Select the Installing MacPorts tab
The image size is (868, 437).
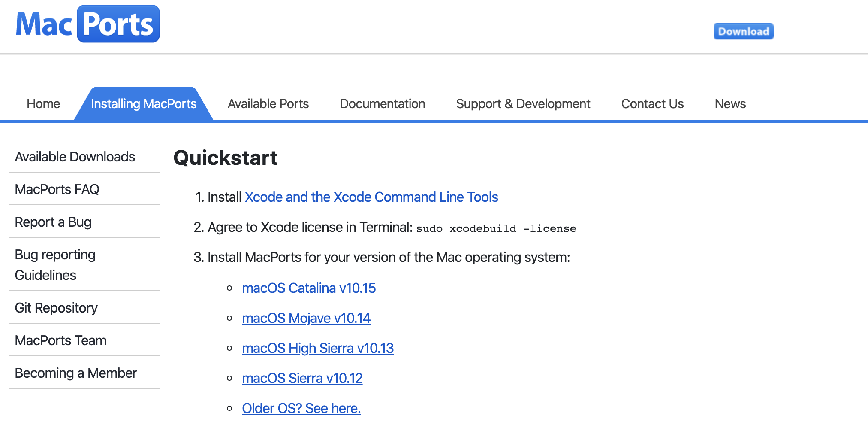(144, 104)
